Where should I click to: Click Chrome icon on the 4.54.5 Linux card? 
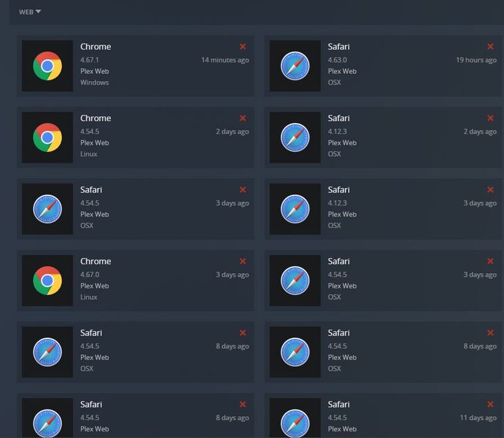tap(48, 138)
